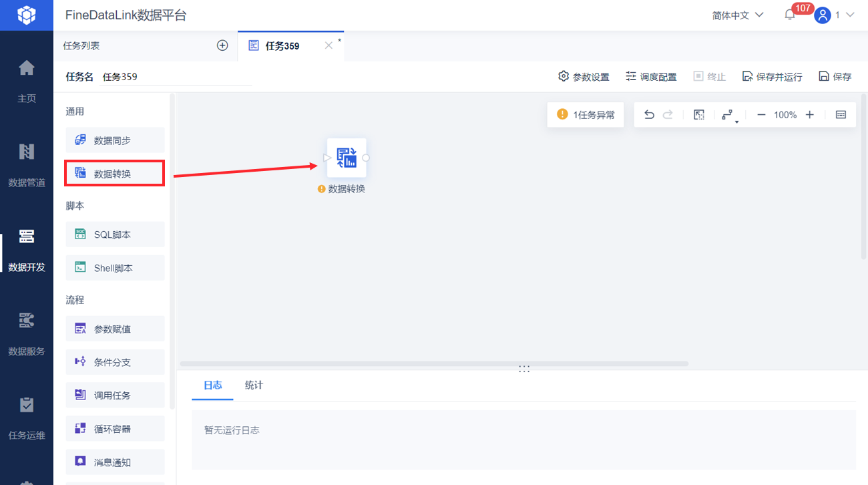The height and width of the screenshot is (485, 868).
Task: Edit the 任务名 input field
Action: coord(176,77)
